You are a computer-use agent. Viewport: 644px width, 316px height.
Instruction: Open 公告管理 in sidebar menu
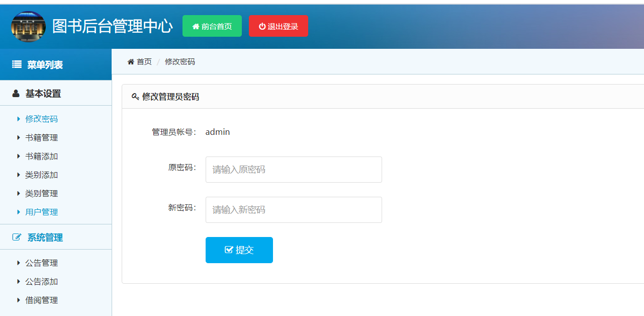(x=42, y=263)
